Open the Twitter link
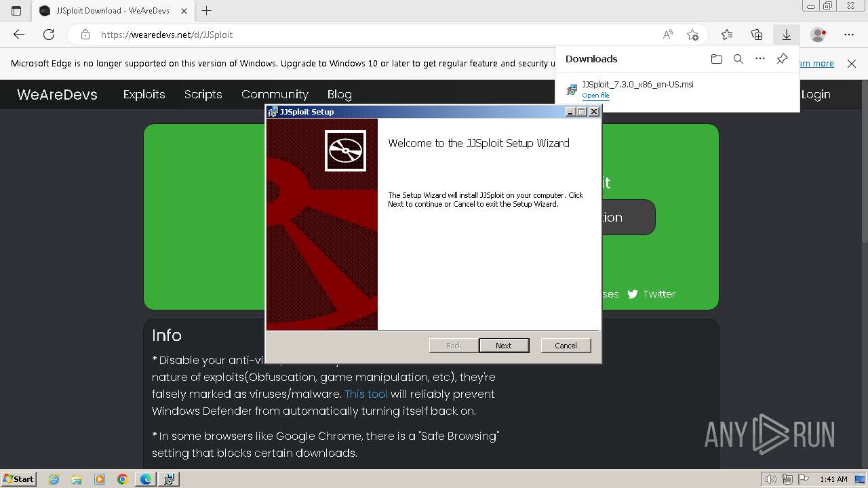The image size is (868, 488). (x=659, y=294)
